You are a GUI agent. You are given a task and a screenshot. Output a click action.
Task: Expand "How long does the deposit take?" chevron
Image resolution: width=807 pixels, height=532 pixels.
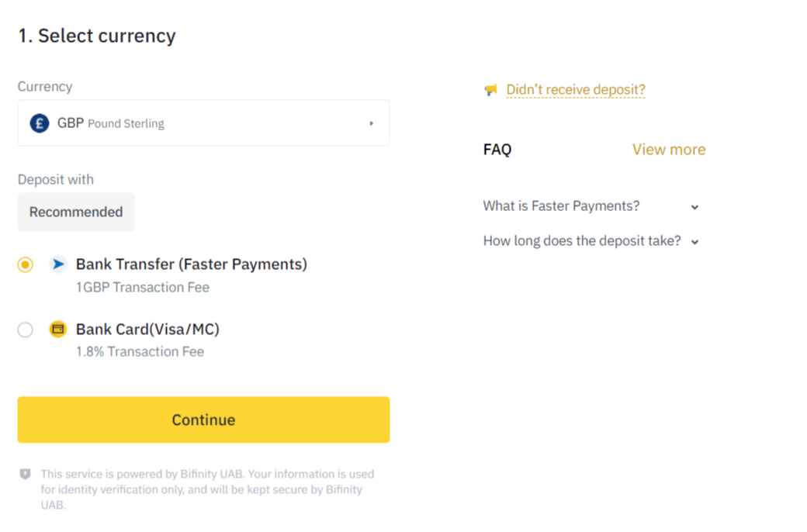tap(694, 242)
